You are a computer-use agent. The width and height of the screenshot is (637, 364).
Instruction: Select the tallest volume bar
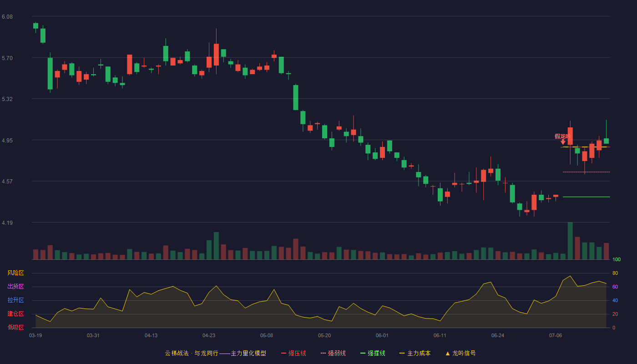click(570, 241)
